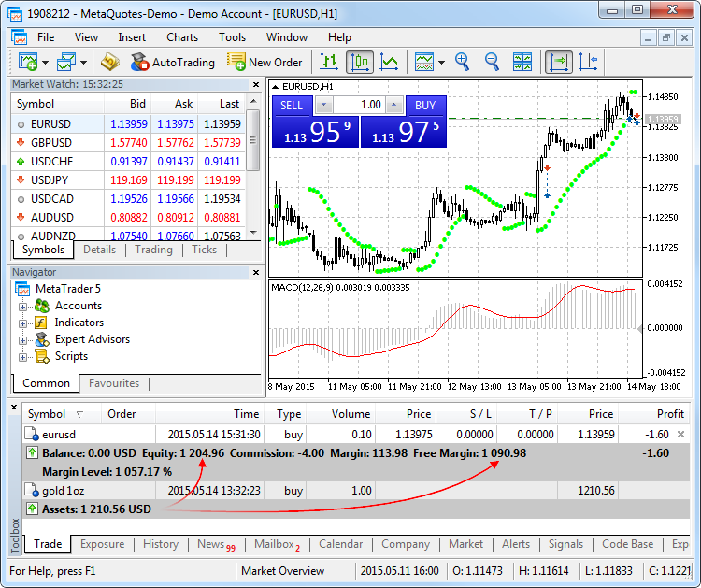The image size is (701, 588).
Task: Zoom in on the chart
Action: (462, 62)
